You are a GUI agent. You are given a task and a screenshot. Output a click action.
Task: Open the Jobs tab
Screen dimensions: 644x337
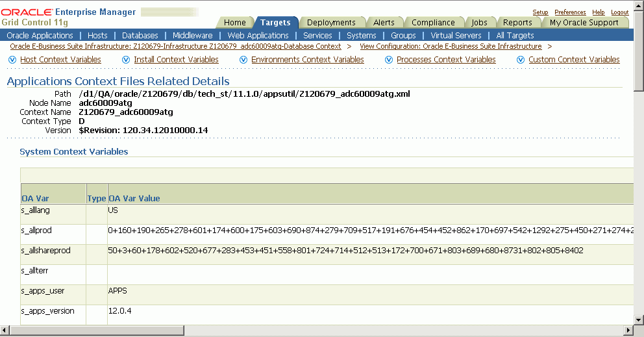[479, 23]
